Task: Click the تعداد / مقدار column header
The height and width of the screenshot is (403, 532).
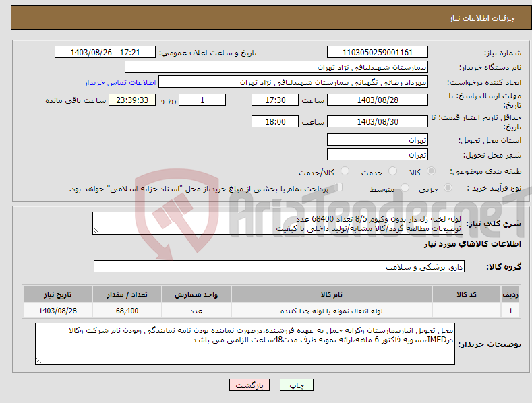Action: coord(127,294)
